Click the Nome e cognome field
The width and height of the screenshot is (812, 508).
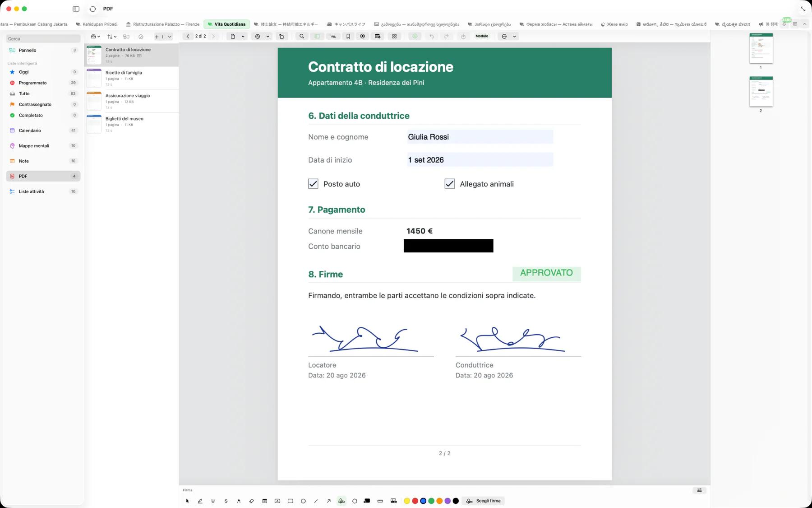click(x=480, y=137)
